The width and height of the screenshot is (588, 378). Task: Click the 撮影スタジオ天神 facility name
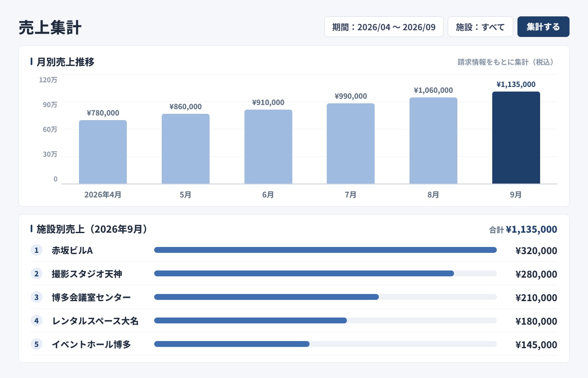coord(87,274)
